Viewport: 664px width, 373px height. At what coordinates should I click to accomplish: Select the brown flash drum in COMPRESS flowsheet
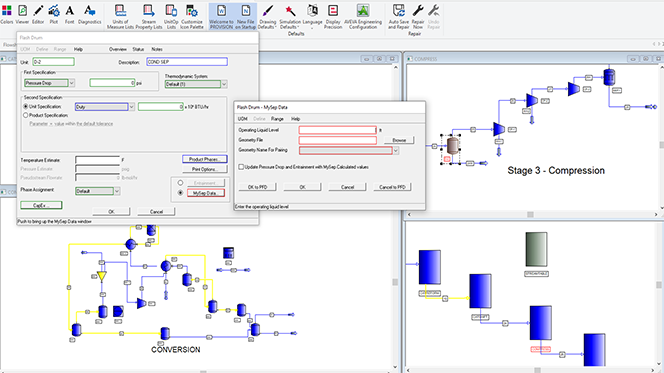pyautogui.click(x=453, y=146)
